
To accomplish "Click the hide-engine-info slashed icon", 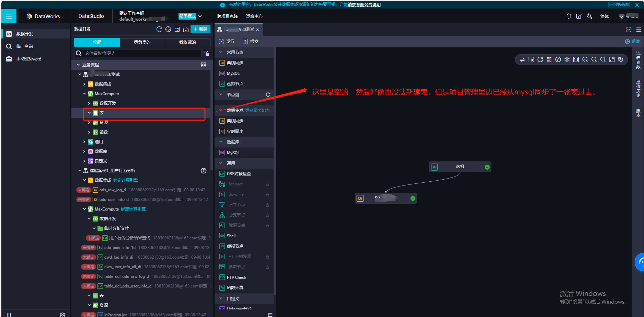I will click(621, 59).
